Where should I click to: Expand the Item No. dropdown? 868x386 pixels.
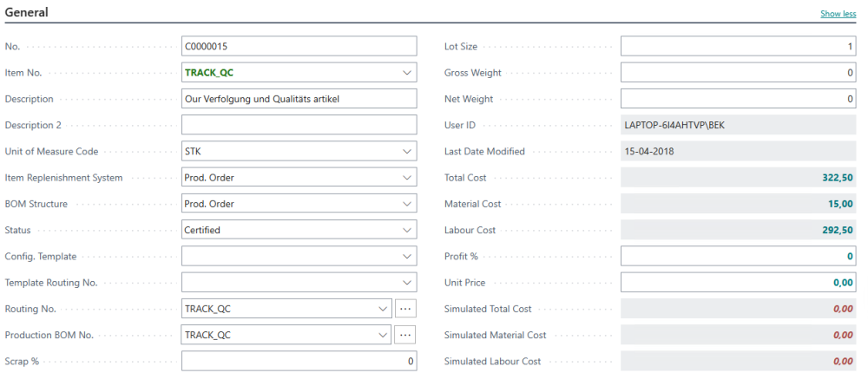407,73
